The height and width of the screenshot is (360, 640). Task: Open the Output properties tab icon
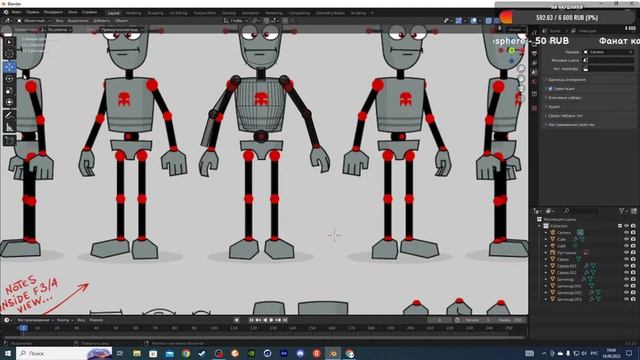pyautogui.click(x=535, y=54)
